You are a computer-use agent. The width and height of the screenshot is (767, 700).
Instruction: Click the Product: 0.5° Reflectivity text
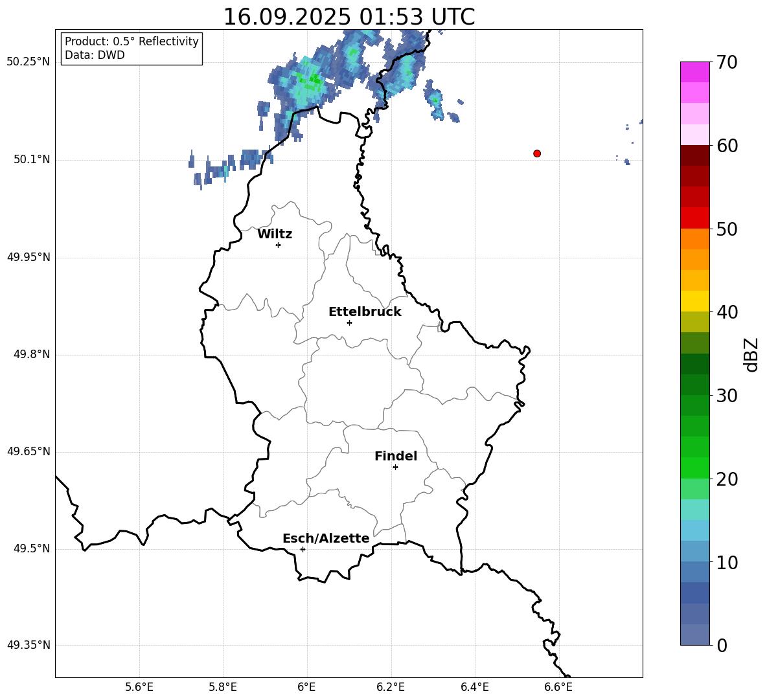[x=132, y=41]
